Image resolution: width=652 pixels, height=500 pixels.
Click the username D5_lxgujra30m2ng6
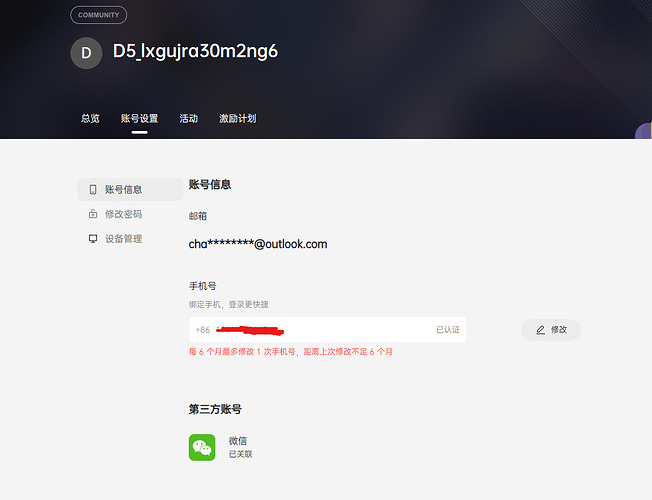click(x=195, y=51)
